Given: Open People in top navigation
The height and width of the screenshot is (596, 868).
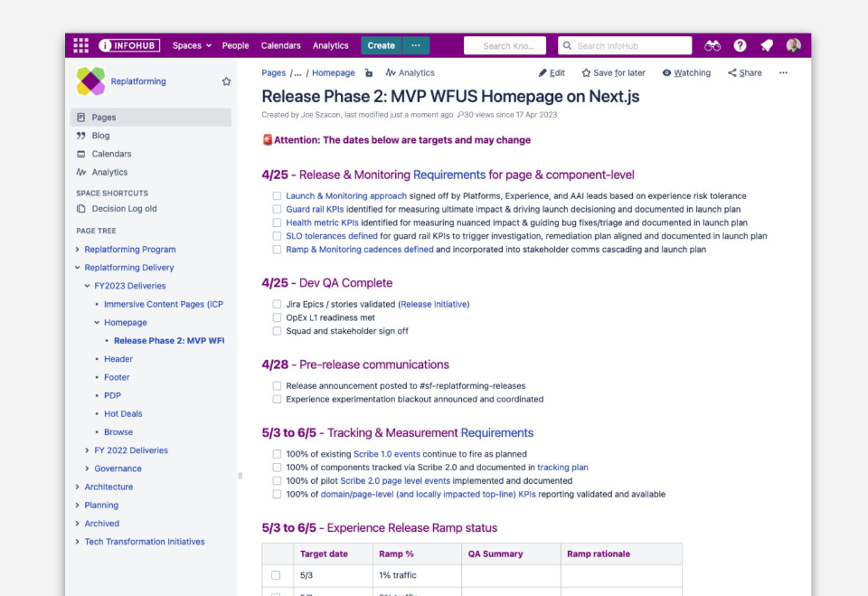Looking at the screenshot, I should [x=235, y=45].
